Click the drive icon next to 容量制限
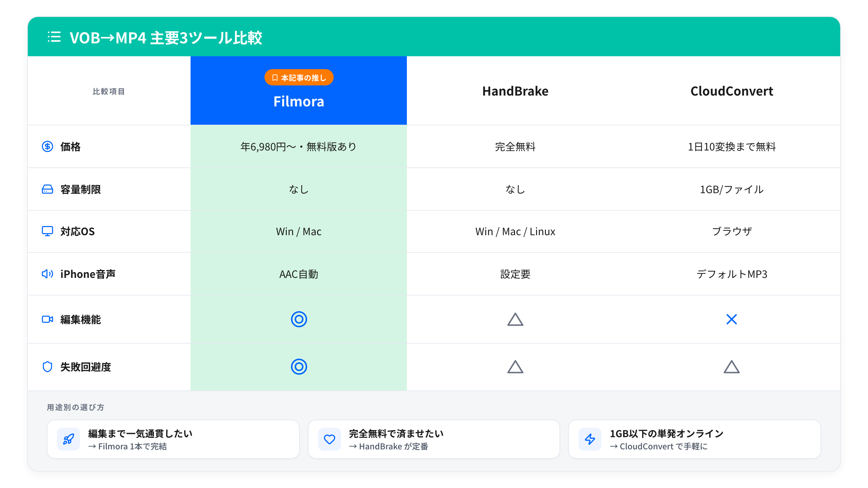 coord(47,189)
